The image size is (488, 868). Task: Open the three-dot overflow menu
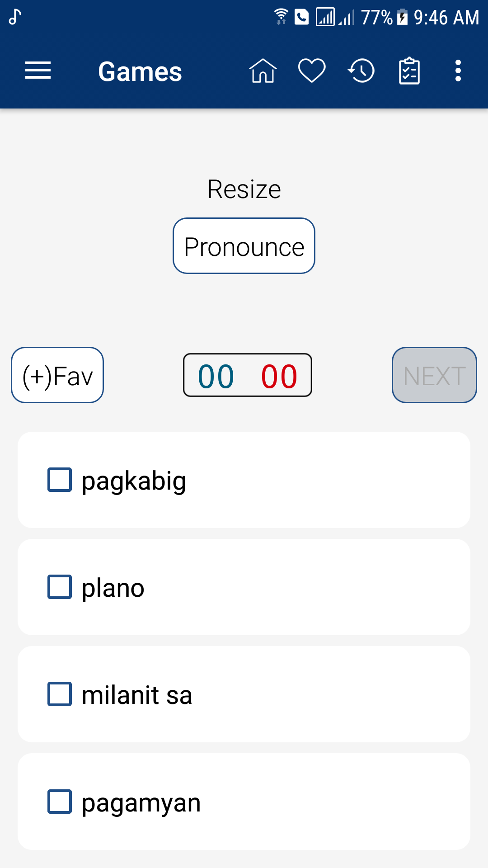[x=458, y=71]
